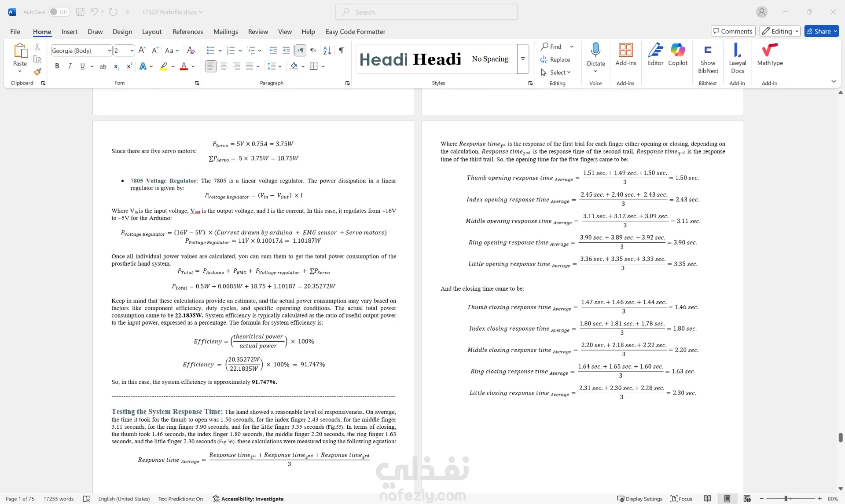The width and height of the screenshot is (845, 504).
Task: Switch to the References tab
Action: coord(187,32)
